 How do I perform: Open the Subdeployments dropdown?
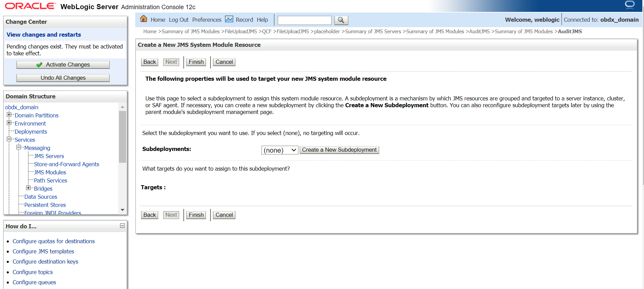[280, 150]
